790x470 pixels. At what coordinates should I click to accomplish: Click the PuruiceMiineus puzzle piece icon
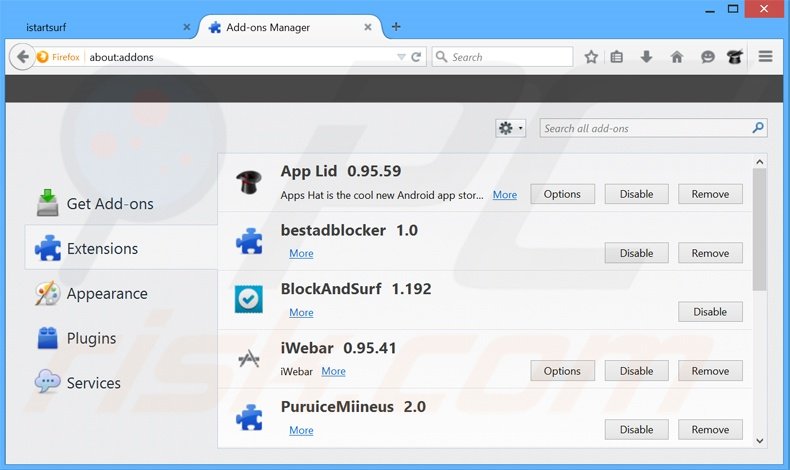pos(249,417)
